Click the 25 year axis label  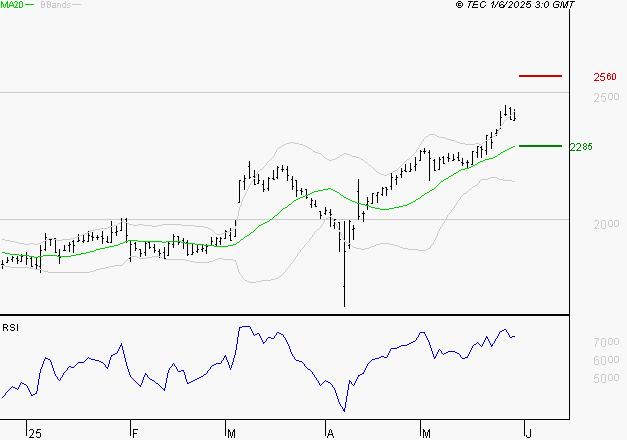35,434
